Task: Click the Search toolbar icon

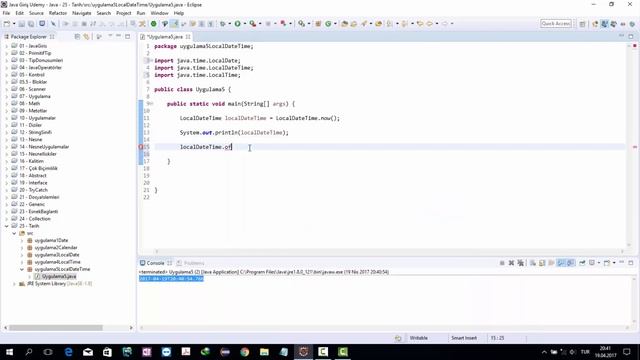Action: [363, 24]
